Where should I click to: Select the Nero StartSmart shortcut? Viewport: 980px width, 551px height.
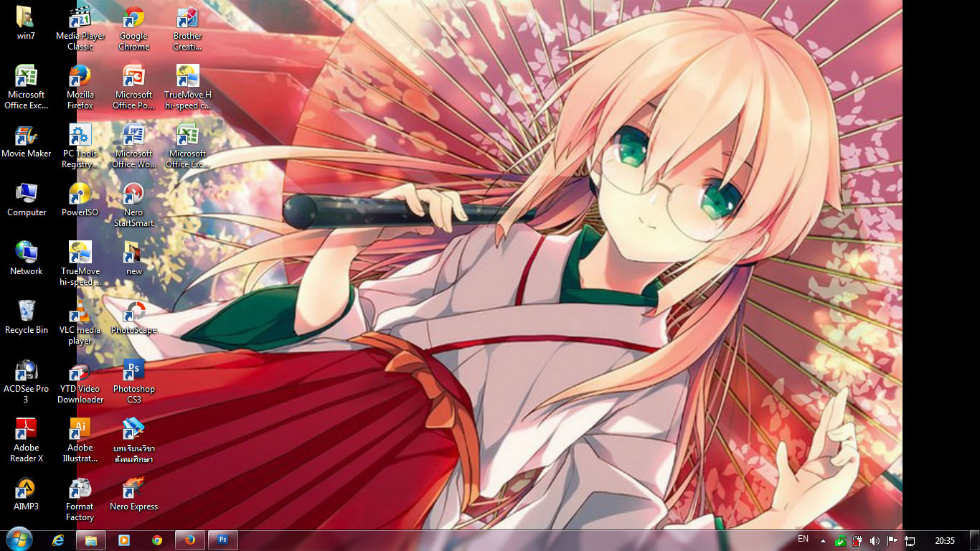click(x=134, y=205)
